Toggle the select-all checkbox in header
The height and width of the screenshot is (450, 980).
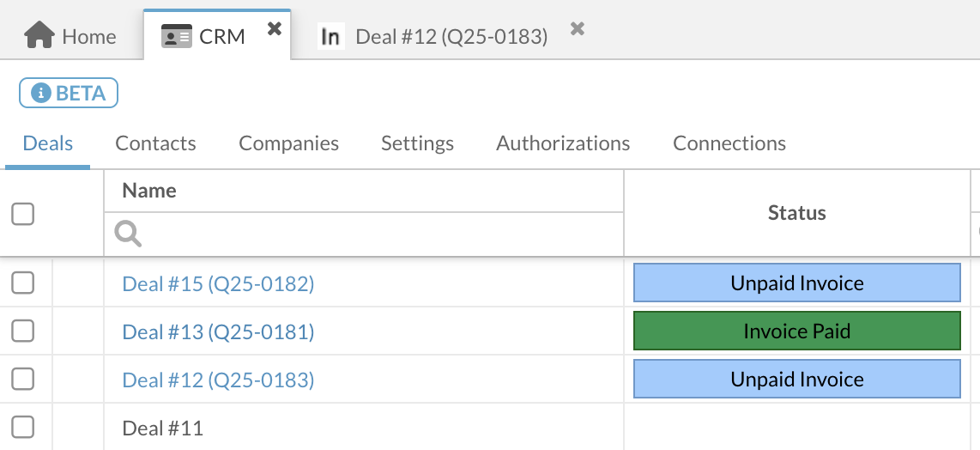22,214
